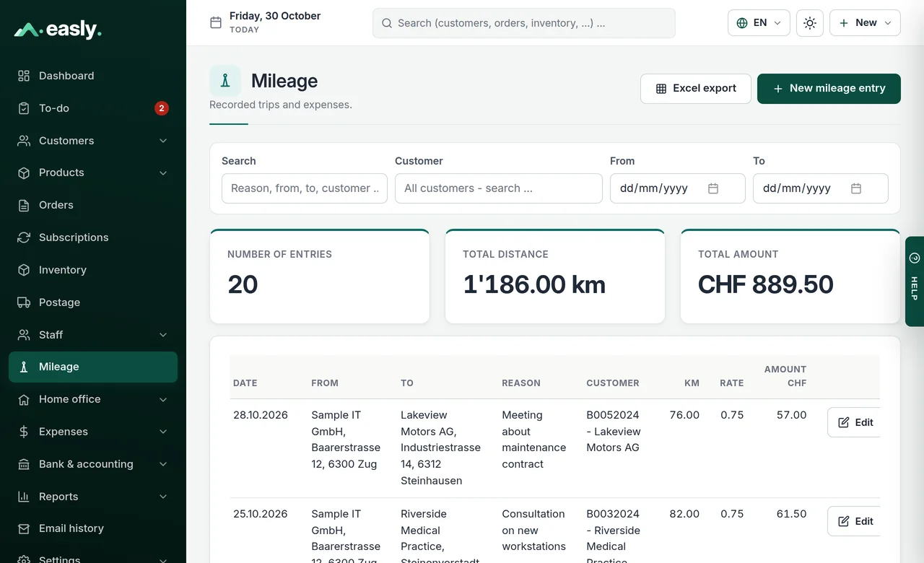924x563 pixels.
Task: Open the Help side tab
Action: pyautogui.click(x=915, y=281)
